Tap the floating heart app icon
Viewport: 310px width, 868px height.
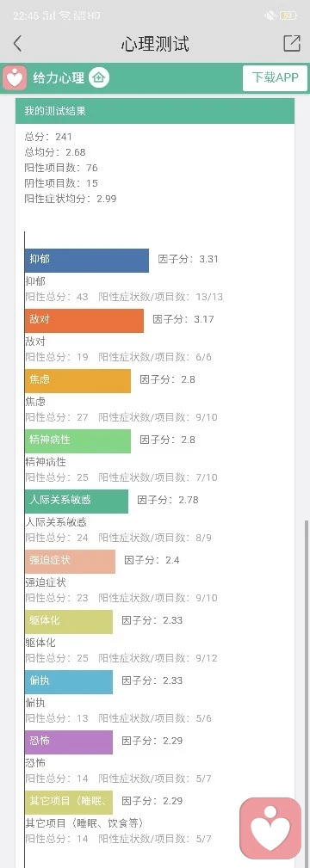[270, 828]
